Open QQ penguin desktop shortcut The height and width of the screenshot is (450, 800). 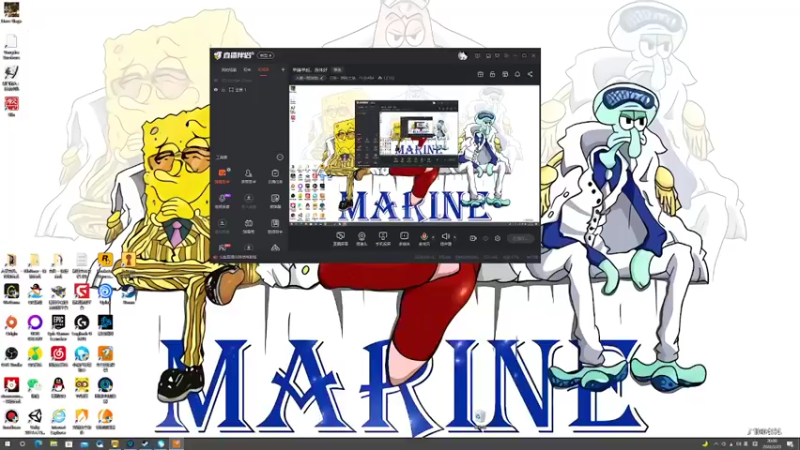tap(58, 388)
